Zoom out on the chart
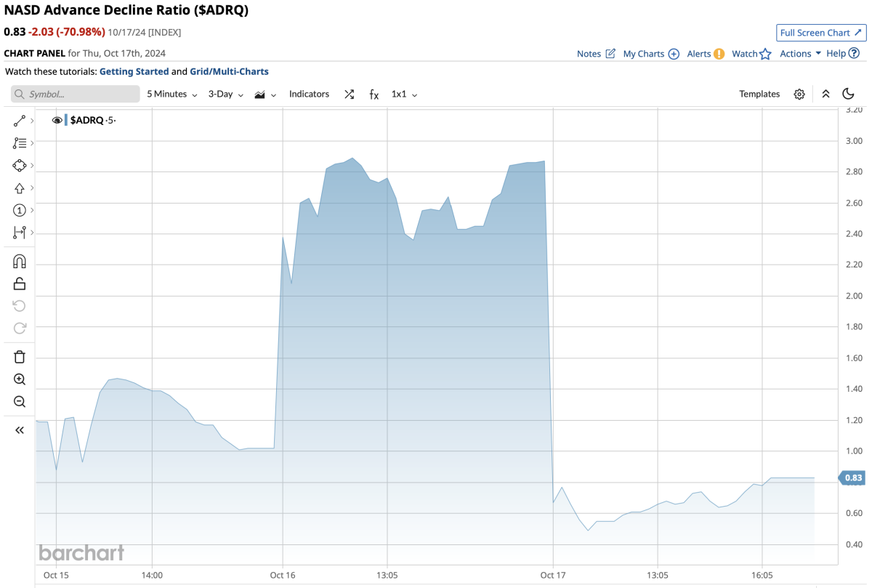 coord(20,402)
